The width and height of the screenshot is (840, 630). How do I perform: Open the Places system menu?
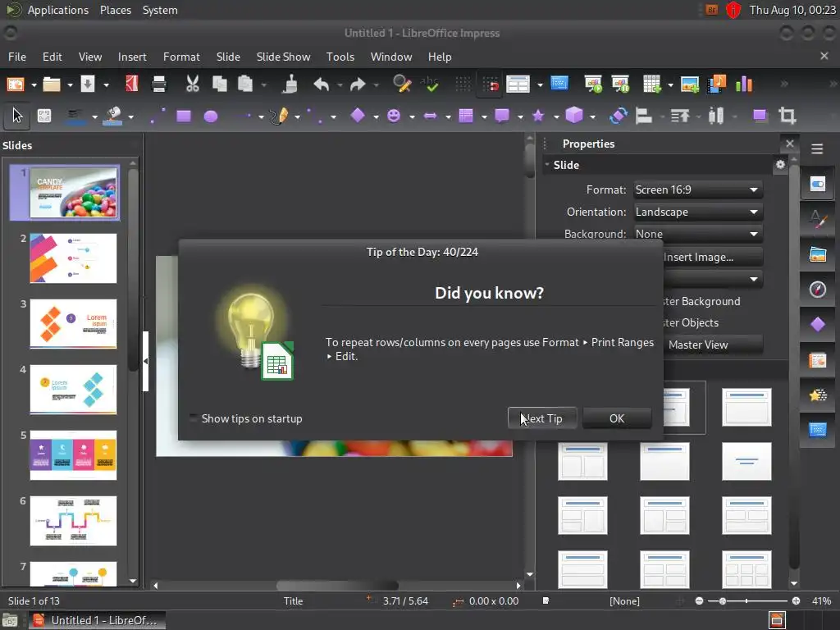(115, 10)
